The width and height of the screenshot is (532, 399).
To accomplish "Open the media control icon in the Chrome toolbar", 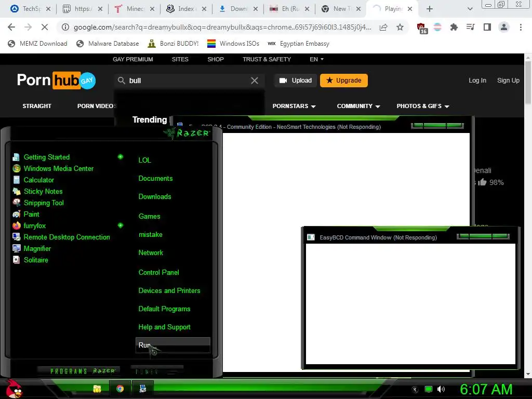I will pos(470,27).
